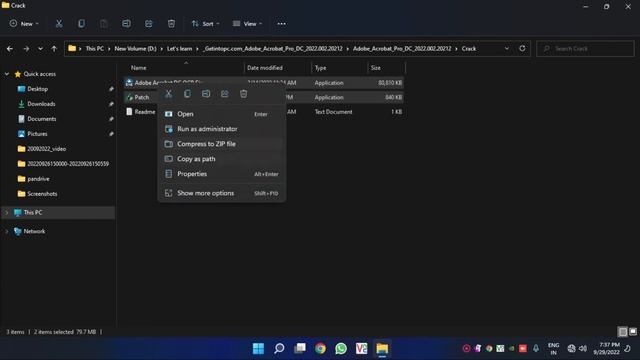This screenshot has height=360, width=640.
Task: Open taskbar Search
Action: tap(279, 349)
